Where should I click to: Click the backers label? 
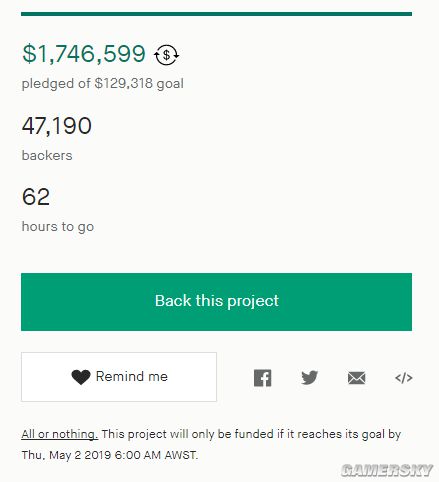point(47,155)
